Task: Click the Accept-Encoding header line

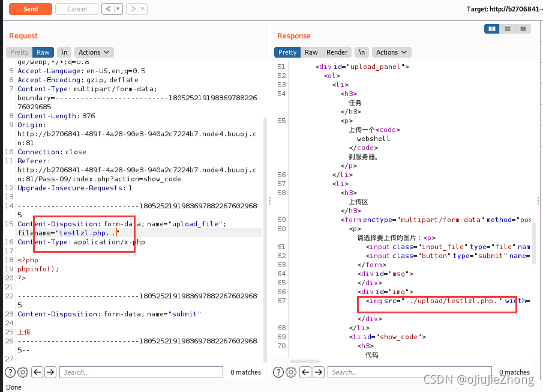Action: tap(78, 80)
